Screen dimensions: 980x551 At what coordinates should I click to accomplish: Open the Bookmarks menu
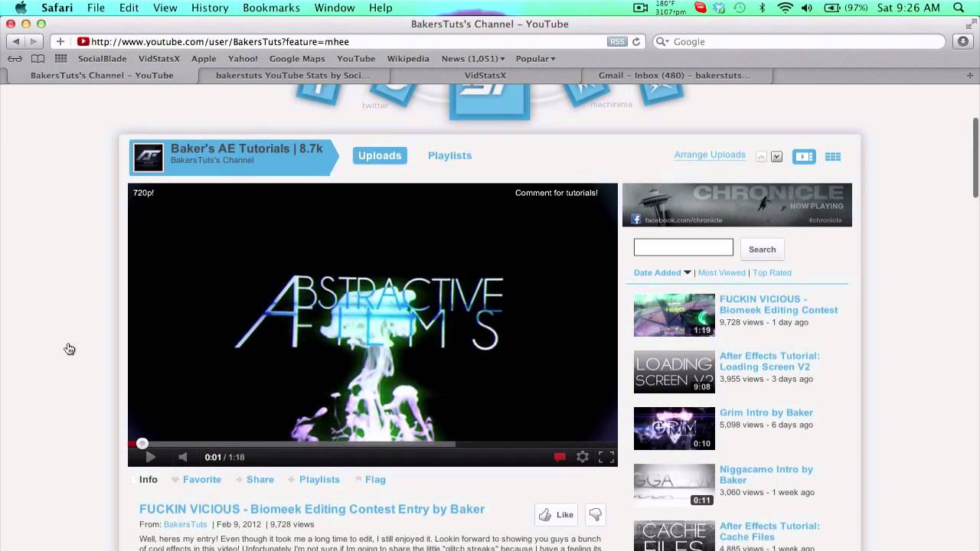click(271, 8)
